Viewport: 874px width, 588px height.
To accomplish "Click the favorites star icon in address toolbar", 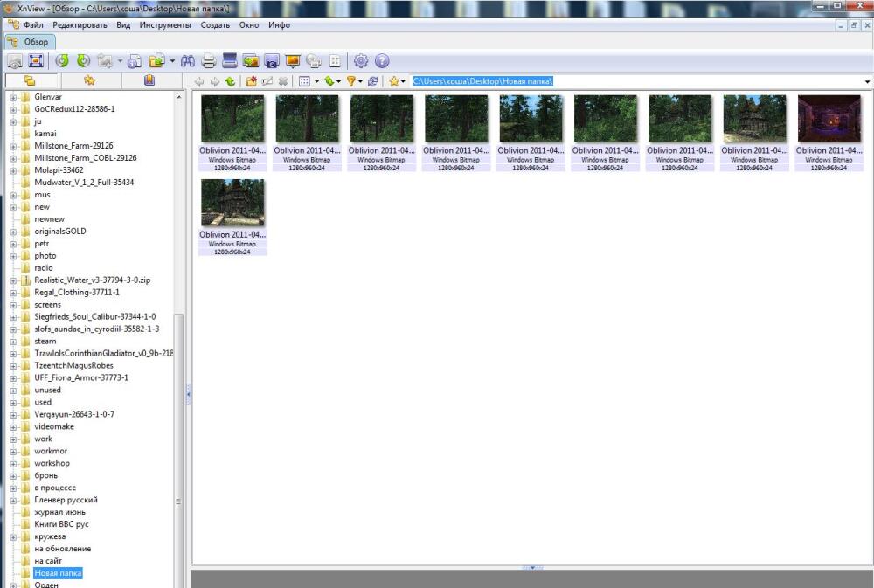I will click(x=394, y=82).
